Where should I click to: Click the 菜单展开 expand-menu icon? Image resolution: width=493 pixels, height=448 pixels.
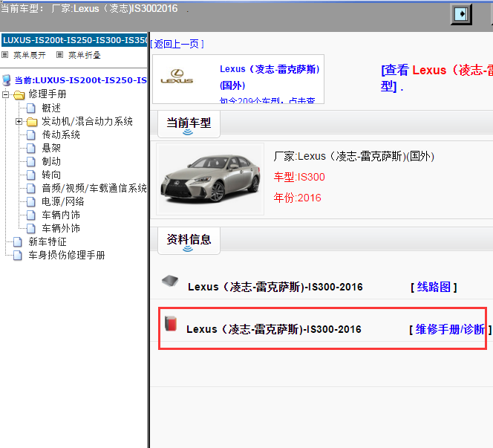pos(4,55)
